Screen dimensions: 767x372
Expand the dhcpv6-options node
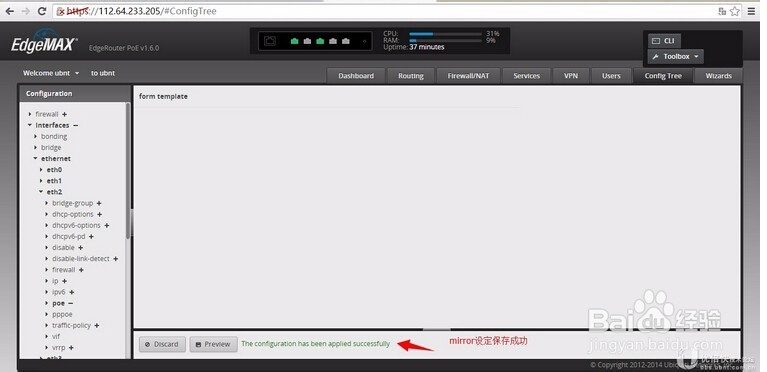pos(47,226)
